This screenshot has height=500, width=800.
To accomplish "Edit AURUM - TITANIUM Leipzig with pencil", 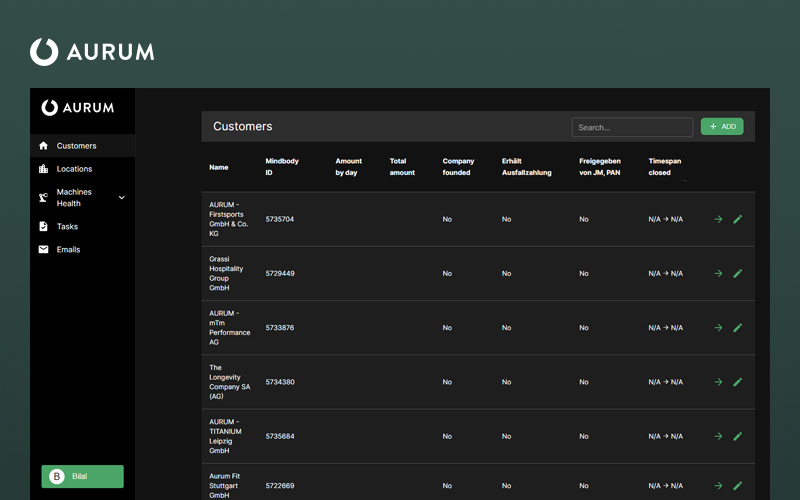I will point(737,436).
